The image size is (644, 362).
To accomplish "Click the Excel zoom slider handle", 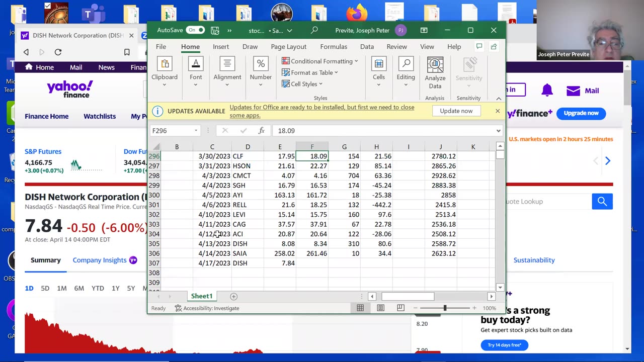I will click(445, 308).
